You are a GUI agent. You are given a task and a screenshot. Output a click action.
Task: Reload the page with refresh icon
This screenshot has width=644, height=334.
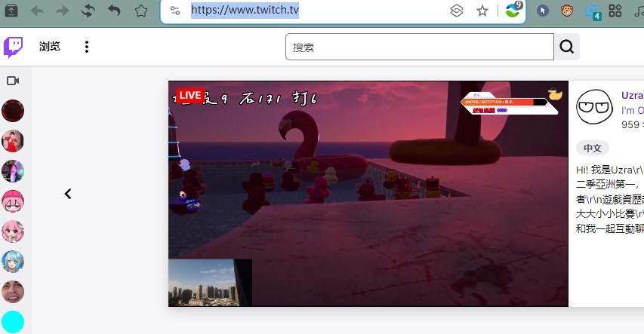pyautogui.click(x=88, y=11)
